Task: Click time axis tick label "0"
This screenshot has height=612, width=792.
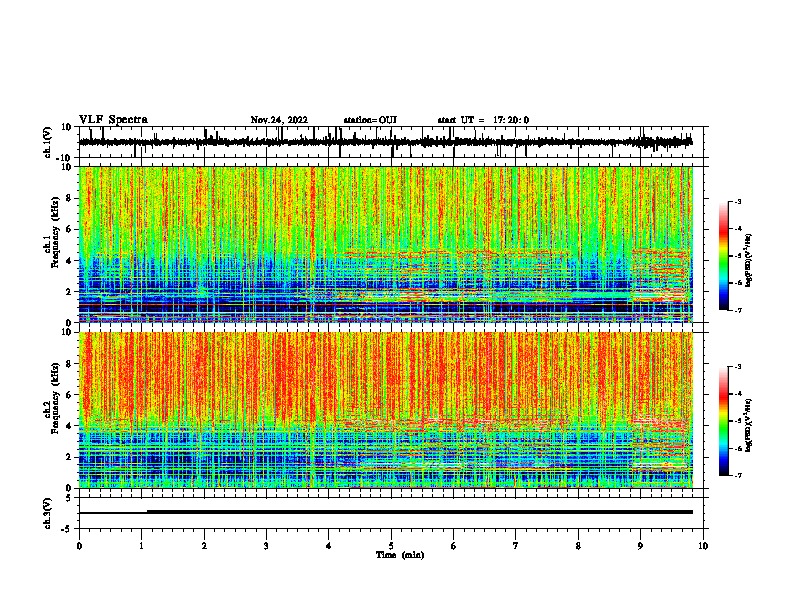Action: pyautogui.click(x=79, y=546)
